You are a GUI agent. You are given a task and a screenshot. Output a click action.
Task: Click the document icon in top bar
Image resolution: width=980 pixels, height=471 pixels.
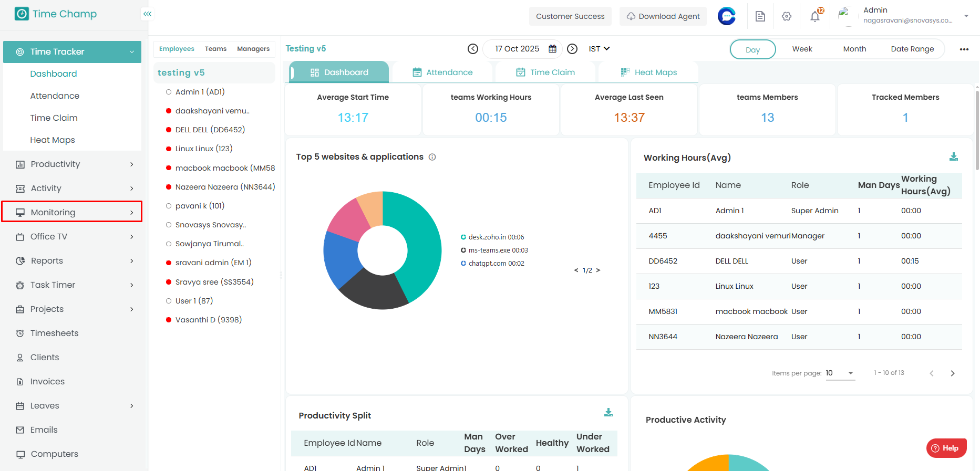(x=760, y=16)
